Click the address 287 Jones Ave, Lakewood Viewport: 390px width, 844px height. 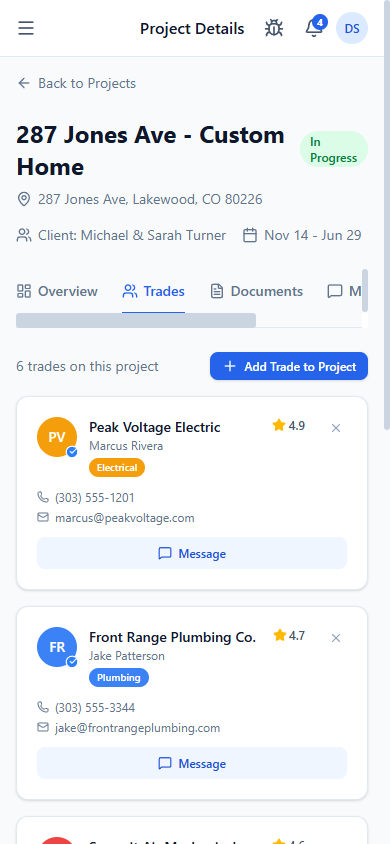click(150, 200)
